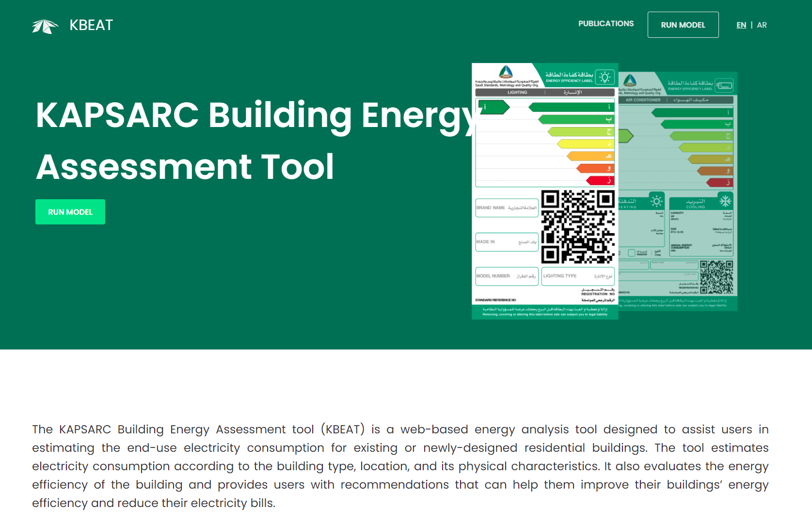This screenshot has width=812, height=524.
Task: Click the air conditioner unit icon on label
Action: click(x=724, y=86)
